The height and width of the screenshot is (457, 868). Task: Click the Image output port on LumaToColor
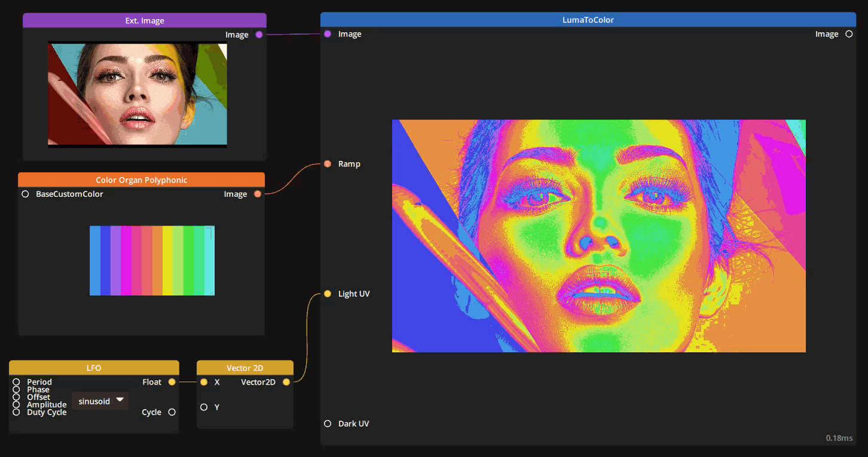[849, 34]
